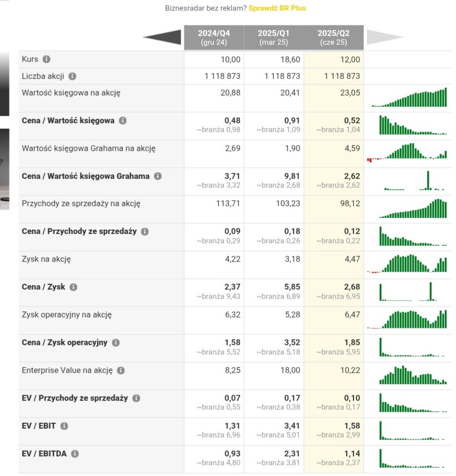This screenshot has width=456, height=476.
Task: Click the Wartość księgowa na akcję mini chart
Action: (409, 98)
